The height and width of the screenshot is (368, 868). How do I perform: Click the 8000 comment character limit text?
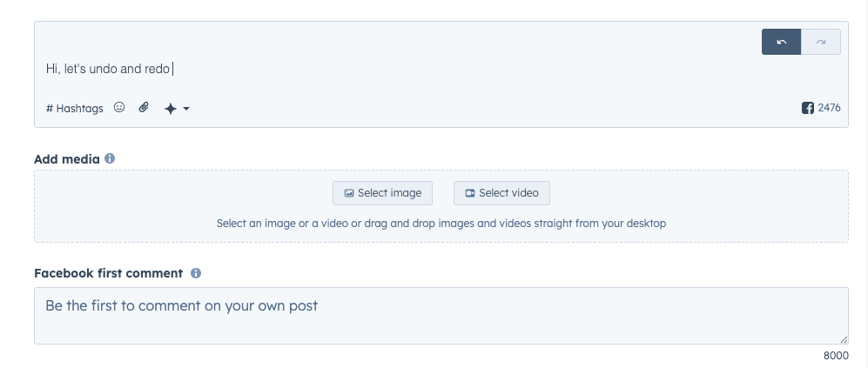(836, 356)
